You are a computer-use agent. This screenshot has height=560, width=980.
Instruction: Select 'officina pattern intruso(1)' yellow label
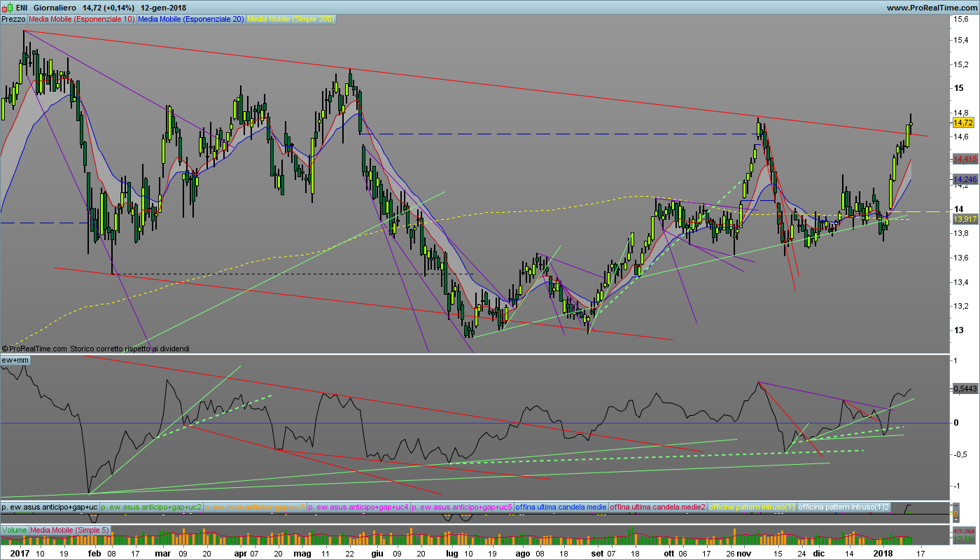click(752, 506)
